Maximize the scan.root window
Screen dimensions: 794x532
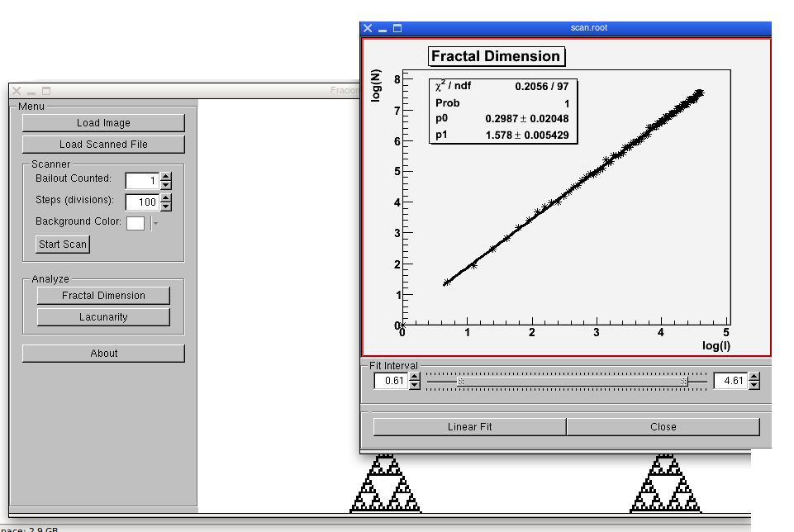[x=397, y=28]
